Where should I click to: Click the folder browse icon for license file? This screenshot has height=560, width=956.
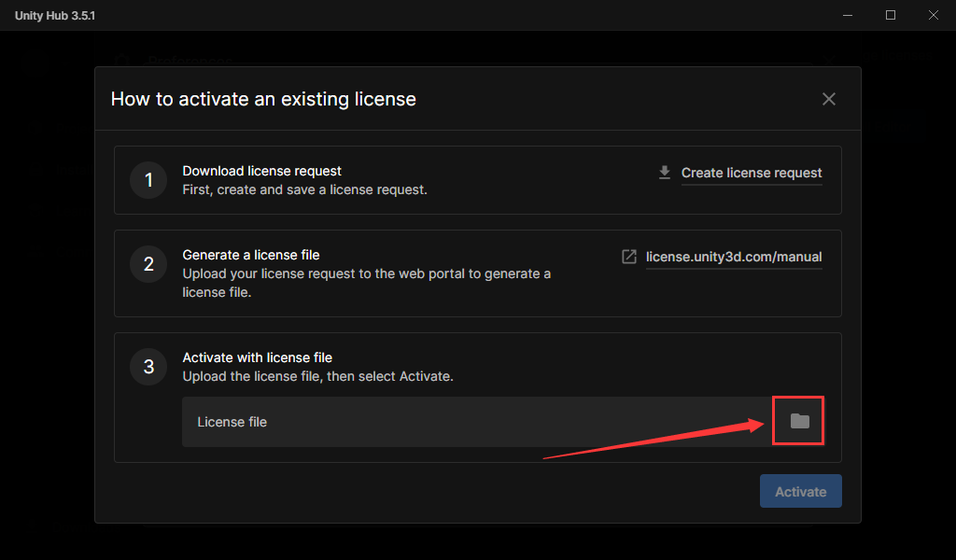[x=799, y=421]
